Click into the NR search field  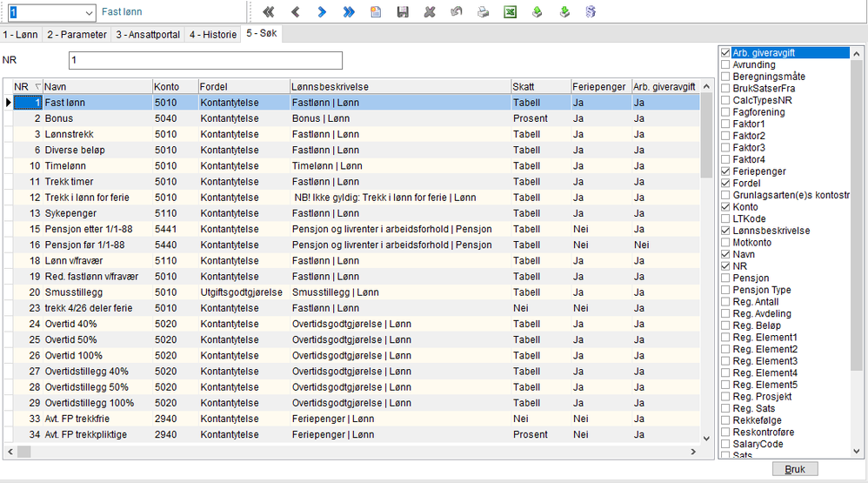coord(205,61)
